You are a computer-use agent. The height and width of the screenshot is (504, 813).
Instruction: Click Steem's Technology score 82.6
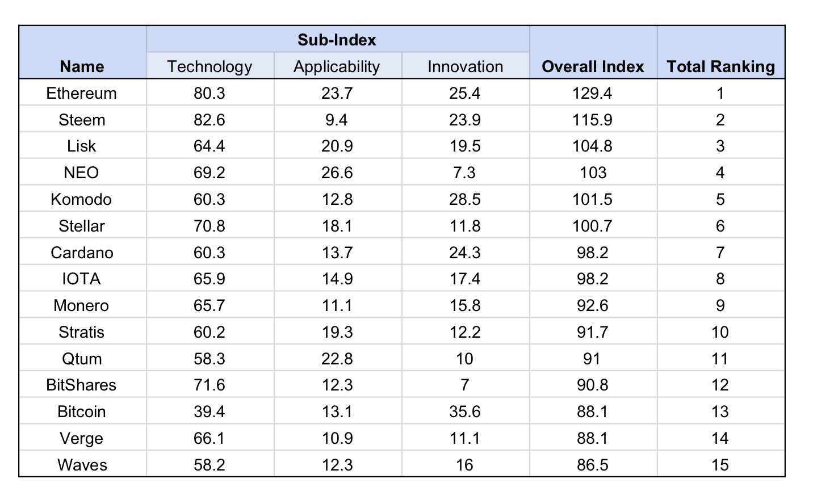pos(209,120)
